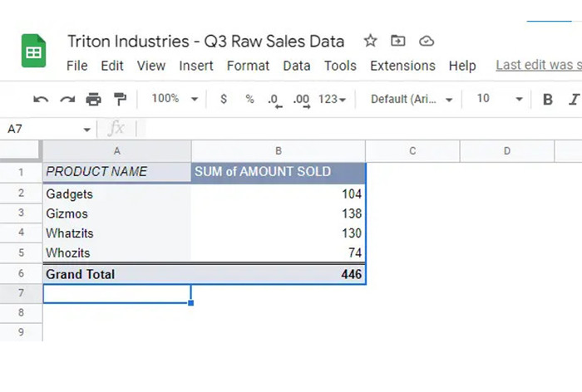The image size is (582, 392).
Task: Apply currency format with dollar button
Action: click(223, 100)
